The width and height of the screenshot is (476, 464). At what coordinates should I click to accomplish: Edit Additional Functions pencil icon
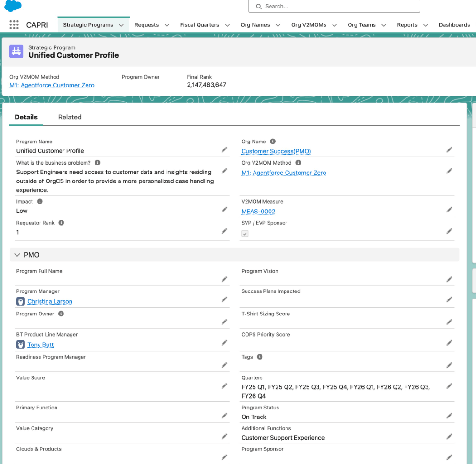[x=449, y=436]
